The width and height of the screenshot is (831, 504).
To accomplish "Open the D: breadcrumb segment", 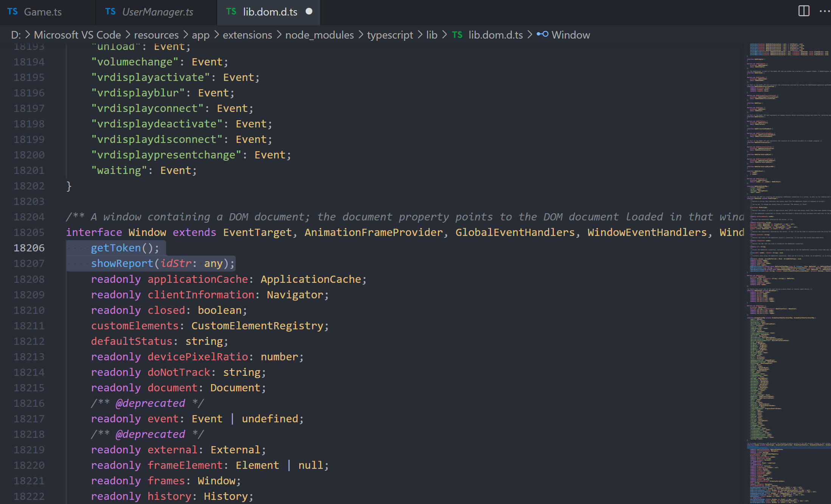I will 16,35.
